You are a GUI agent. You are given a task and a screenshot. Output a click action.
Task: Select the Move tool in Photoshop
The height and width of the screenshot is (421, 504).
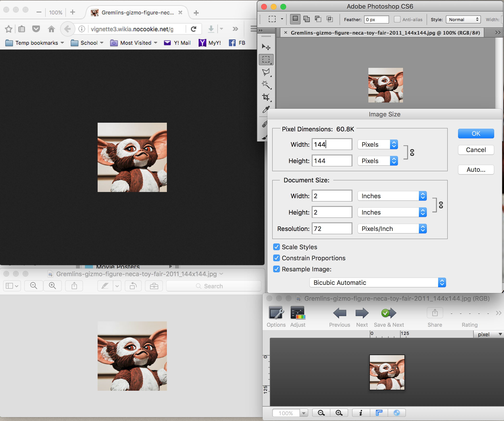(x=266, y=47)
